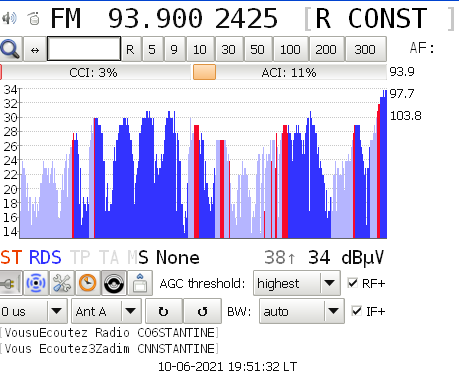Screen dimensions: 459x375
Task: Select the 10 step button
Action: pyautogui.click(x=200, y=49)
